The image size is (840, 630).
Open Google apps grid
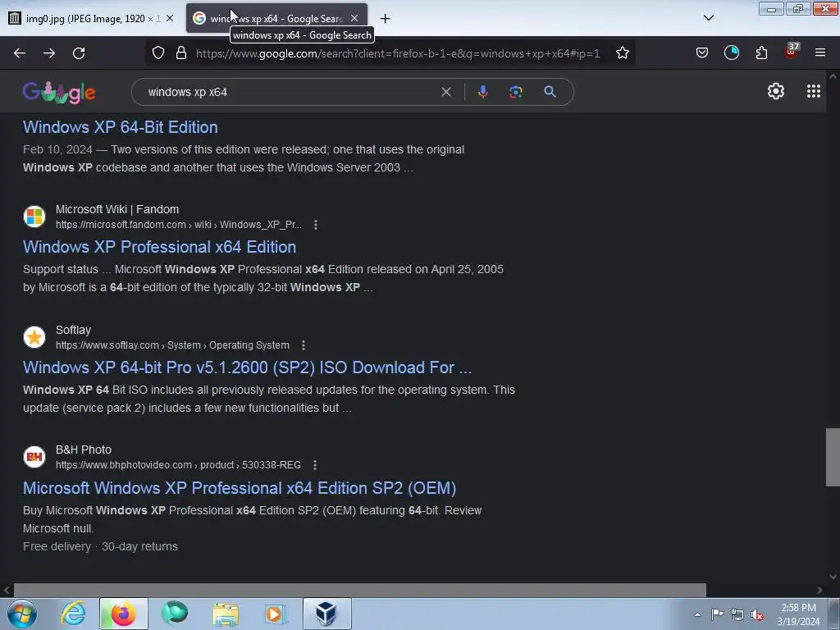[814, 92]
